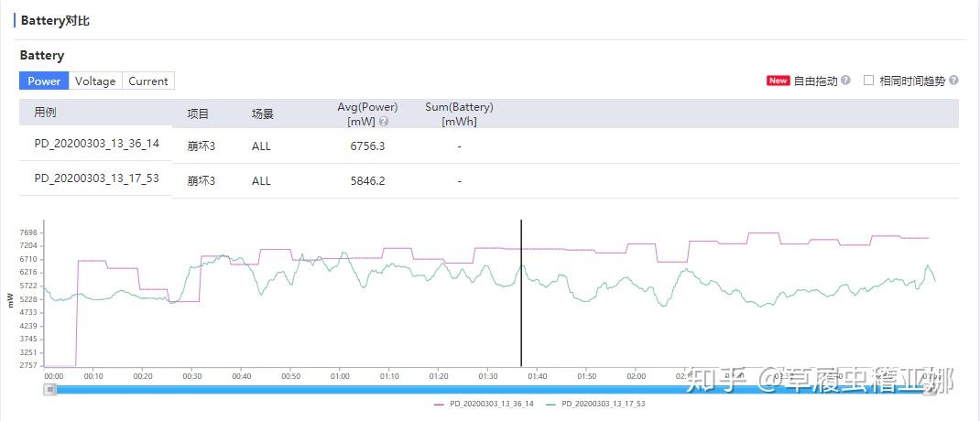Screen dimensions: 980x421
Task: Click the 场景 column header
Action: click(263, 113)
